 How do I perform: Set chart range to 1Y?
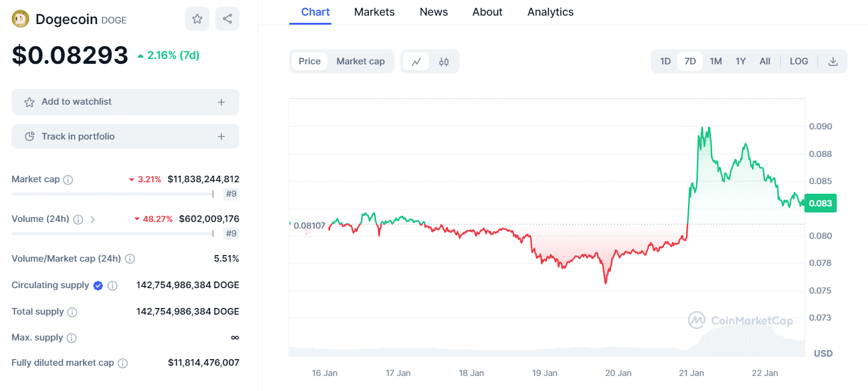[740, 61]
